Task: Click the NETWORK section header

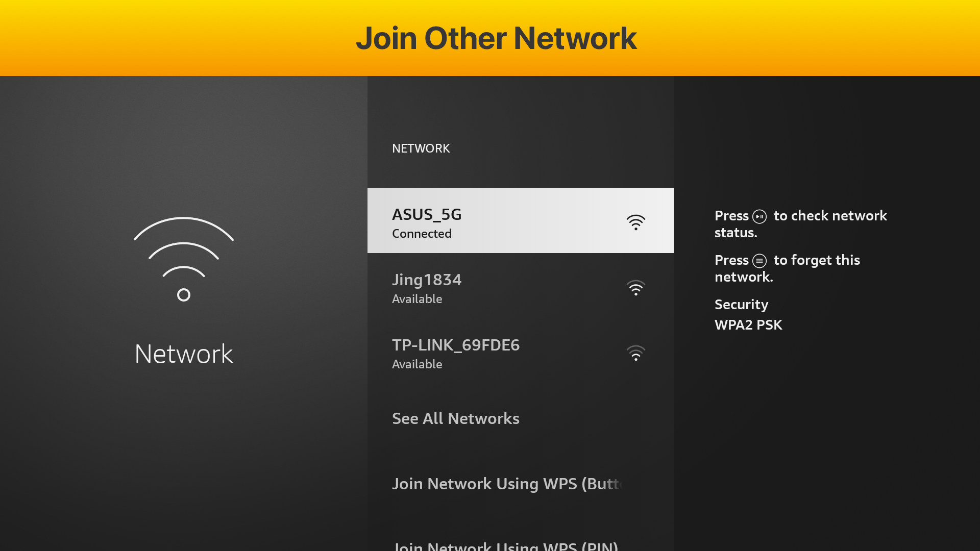Action: (421, 148)
